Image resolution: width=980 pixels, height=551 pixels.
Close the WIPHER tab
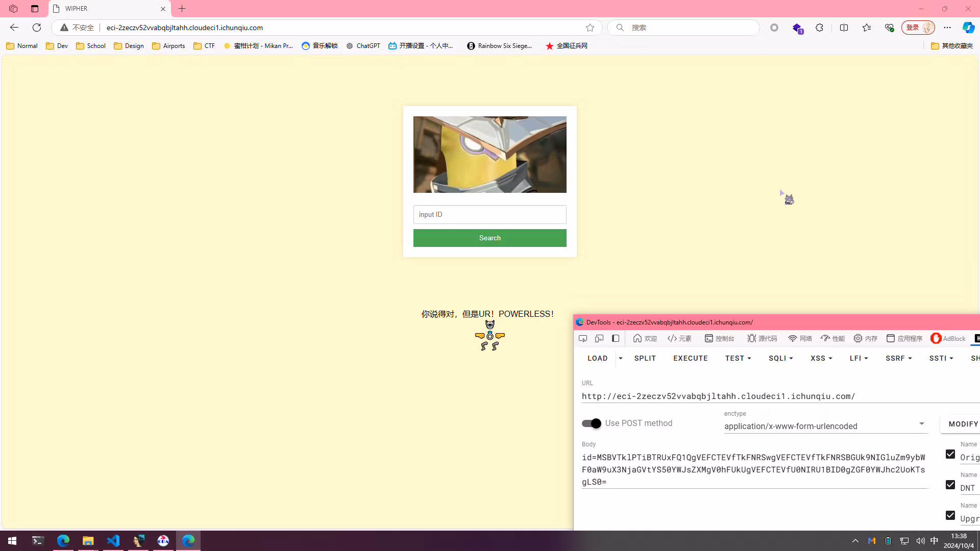click(x=163, y=9)
